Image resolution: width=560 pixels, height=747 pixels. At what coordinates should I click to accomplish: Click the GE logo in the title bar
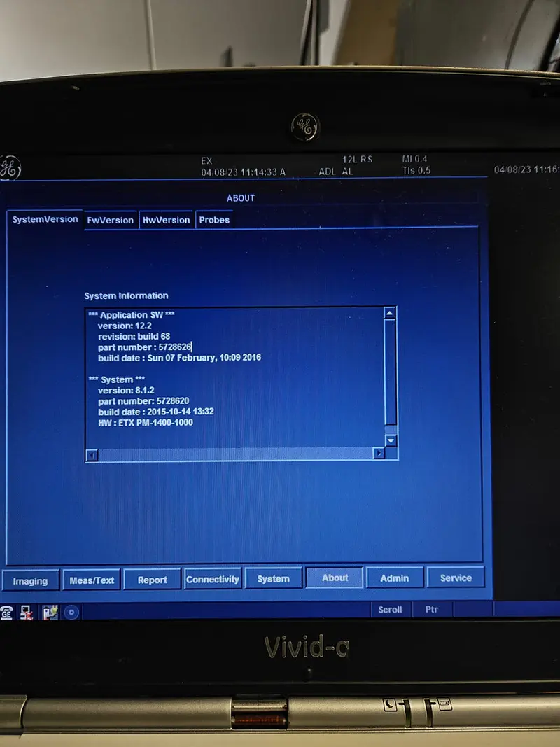pos(10,167)
